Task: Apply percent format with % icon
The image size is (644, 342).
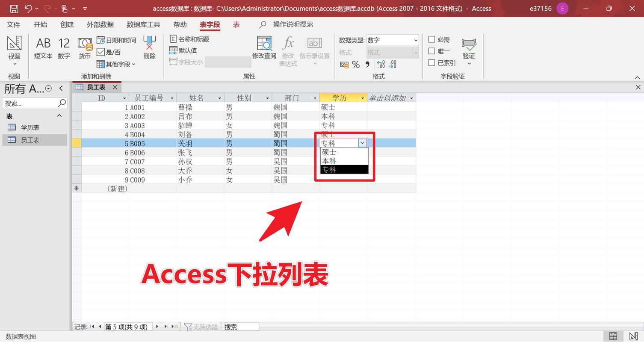Action: click(x=356, y=65)
